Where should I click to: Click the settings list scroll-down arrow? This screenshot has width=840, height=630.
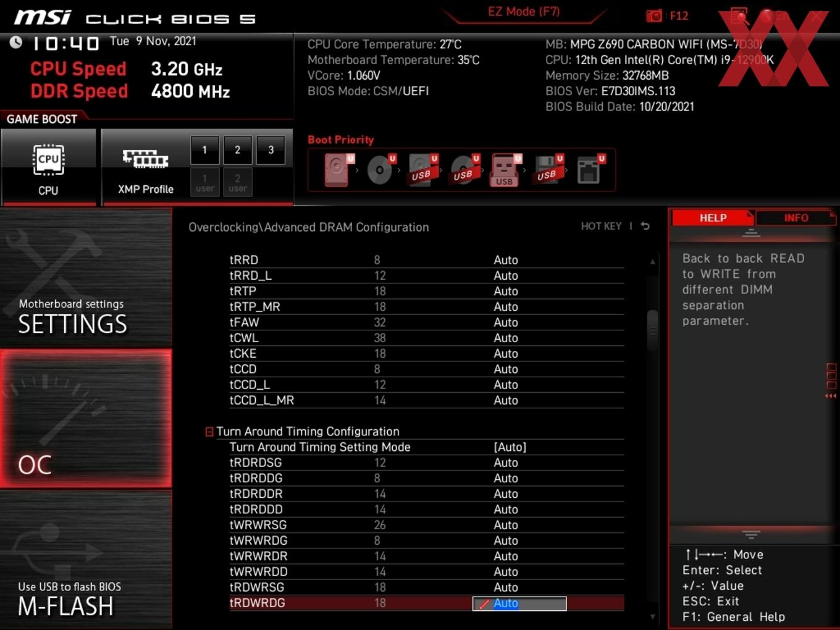click(x=652, y=616)
